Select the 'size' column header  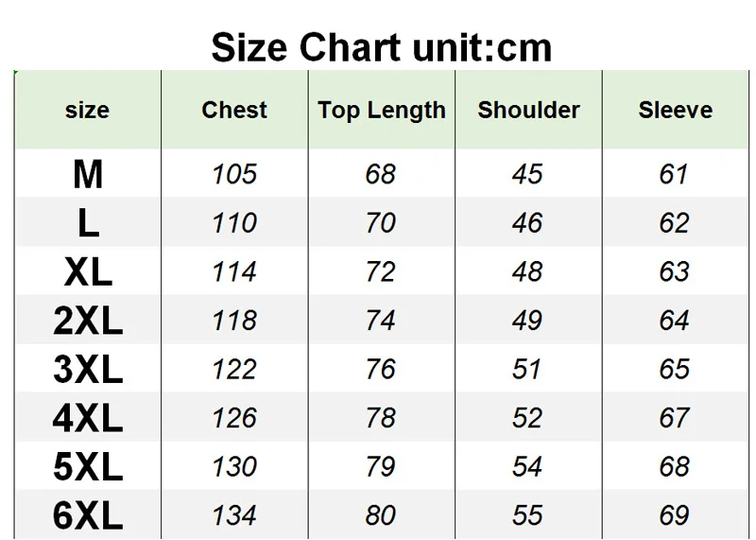87,110
